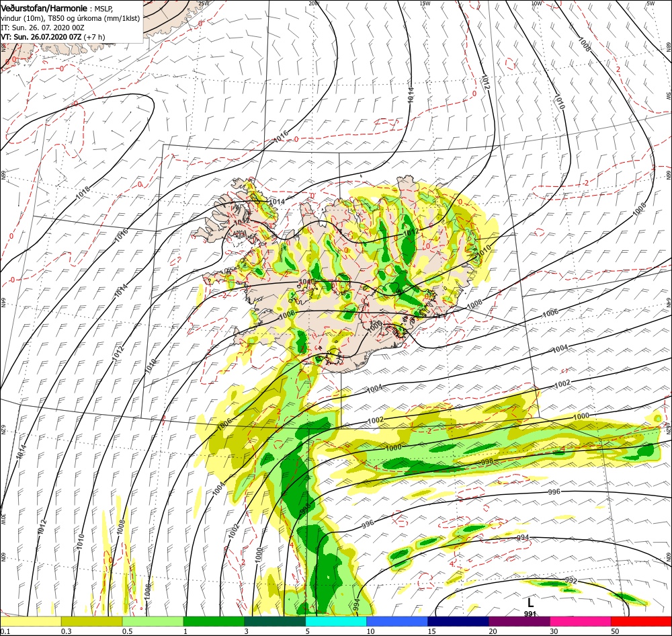Viewport: 672px width, 636px height.
Task: Click the "30" legend value
Action: pos(554,631)
